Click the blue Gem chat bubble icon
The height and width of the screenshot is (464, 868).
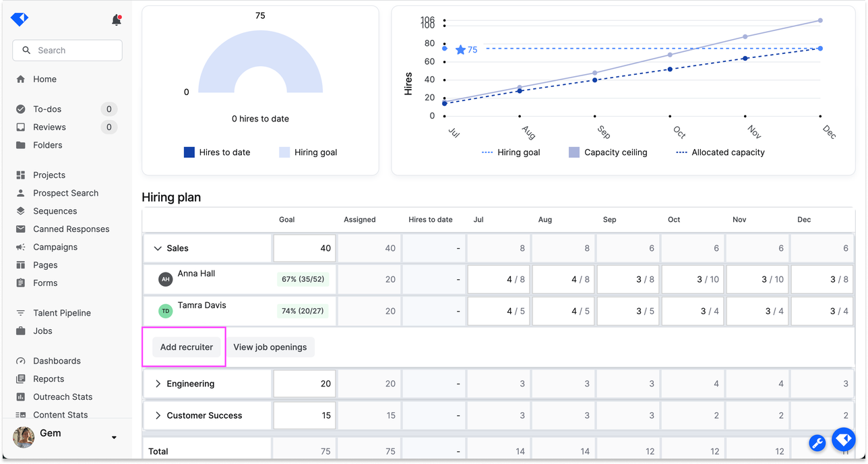tap(843, 440)
